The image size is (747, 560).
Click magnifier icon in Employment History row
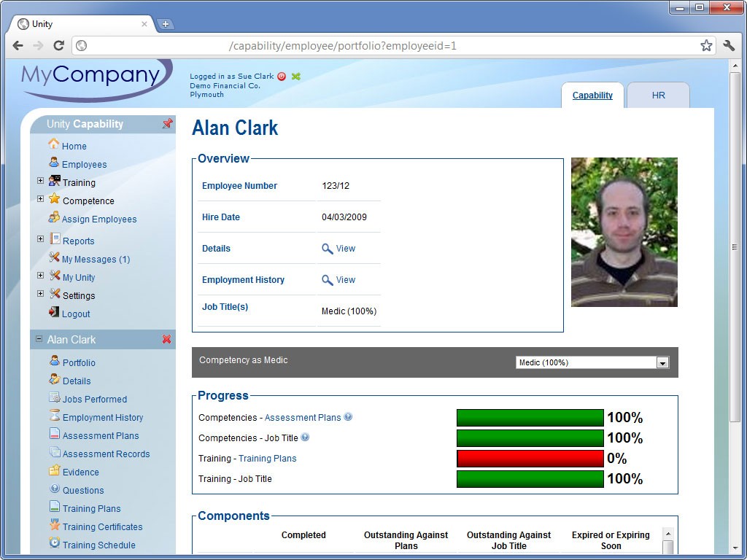click(x=328, y=280)
